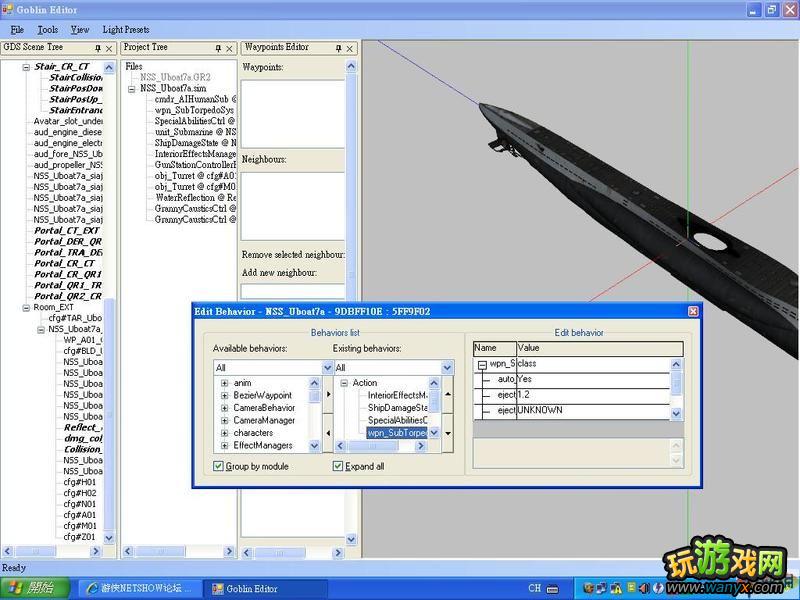Move the selected existing behavior up
Image resolution: width=800 pixels, height=600 pixels.
coord(447,394)
